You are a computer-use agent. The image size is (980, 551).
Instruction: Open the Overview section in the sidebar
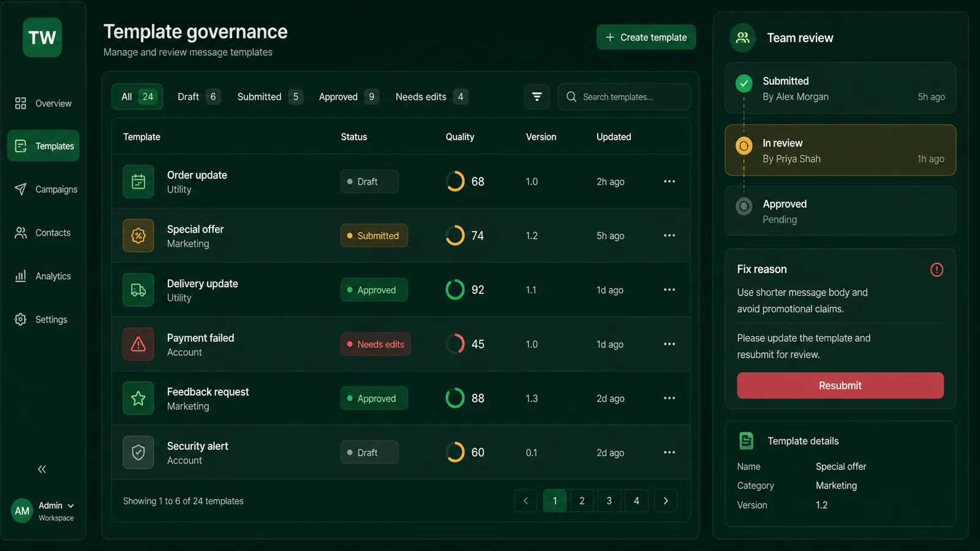(x=43, y=103)
